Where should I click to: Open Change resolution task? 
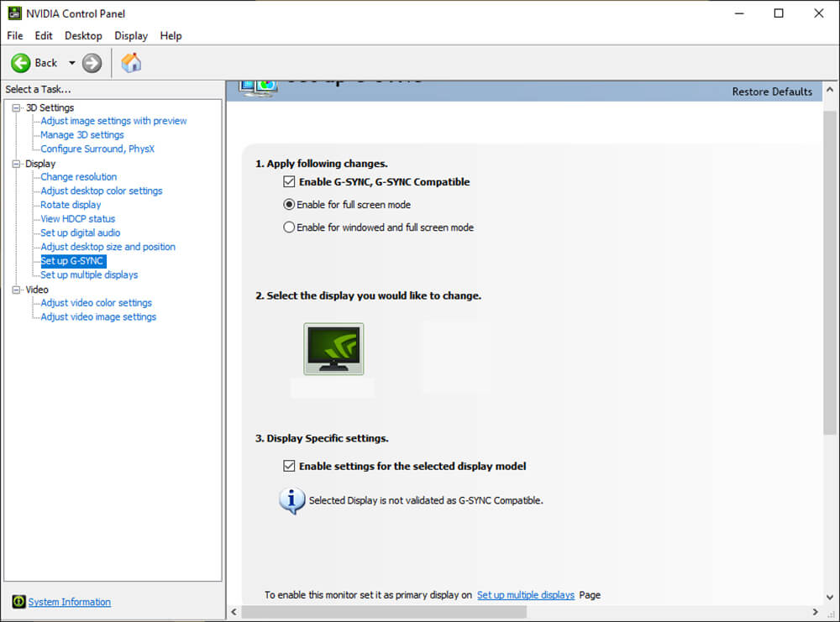[x=79, y=176]
